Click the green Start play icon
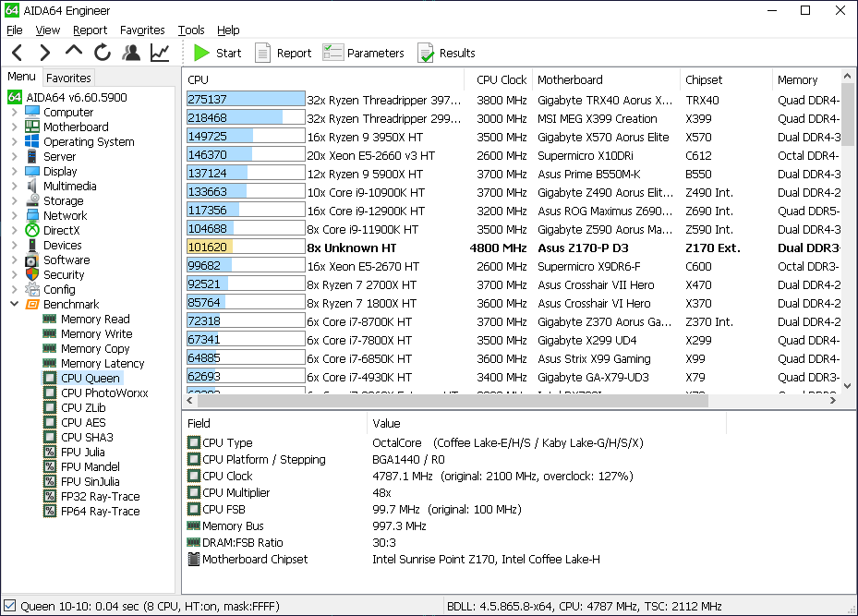The width and height of the screenshot is (858, 616). [x=201, y=53]
